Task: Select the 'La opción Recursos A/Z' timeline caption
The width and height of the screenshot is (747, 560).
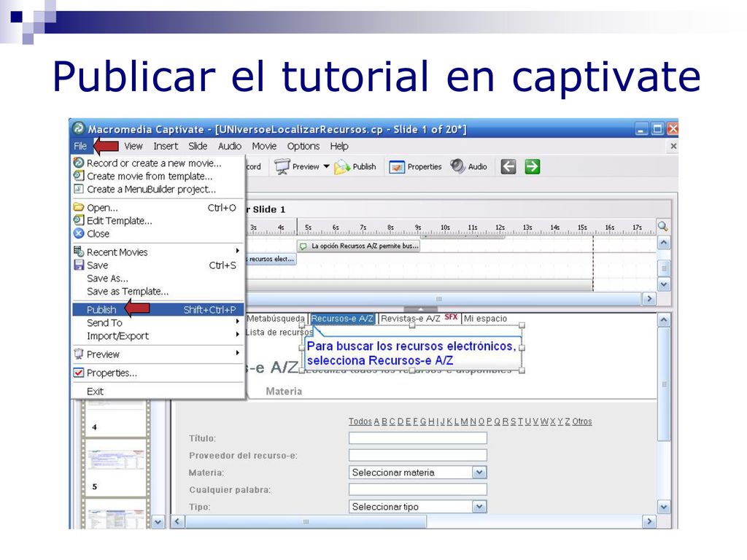Action: pos(358,246)
